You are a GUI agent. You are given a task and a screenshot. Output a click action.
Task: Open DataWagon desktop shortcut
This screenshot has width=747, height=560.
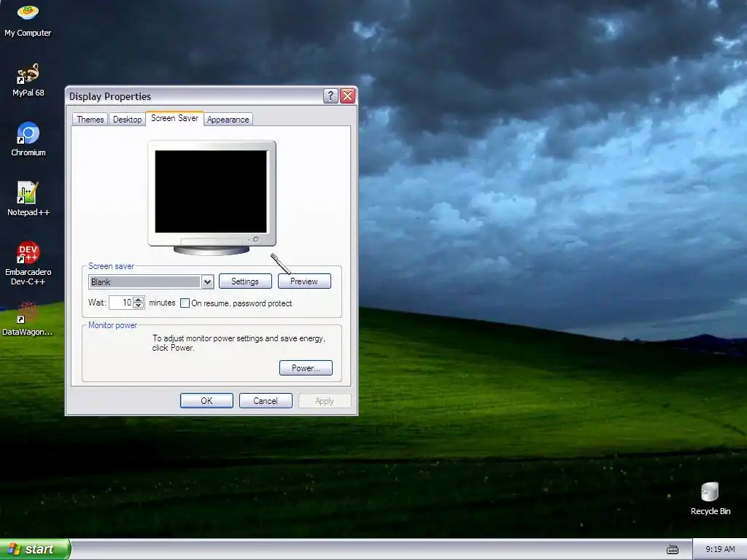[x=28, y=319]
